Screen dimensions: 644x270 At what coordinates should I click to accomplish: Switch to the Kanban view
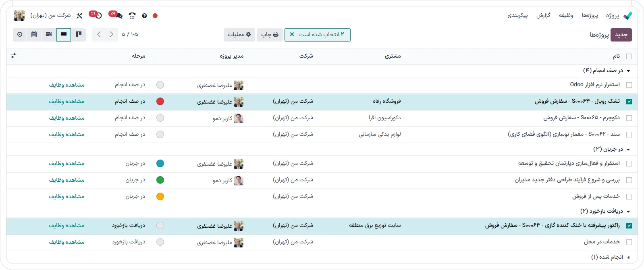tap(79, 35)
